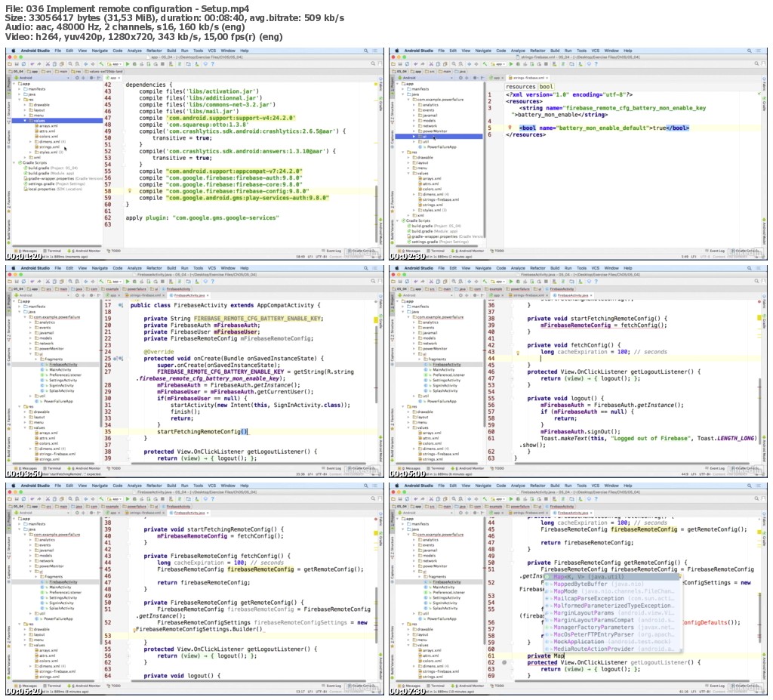Choose MappedByteBuffer in 00:07:30 autocomplete list

tap(613, 584)
